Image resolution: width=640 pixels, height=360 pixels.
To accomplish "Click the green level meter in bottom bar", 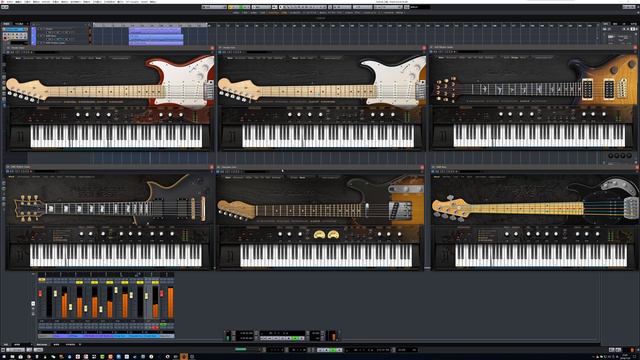I will pyautogui.click(x=241, y=349).
